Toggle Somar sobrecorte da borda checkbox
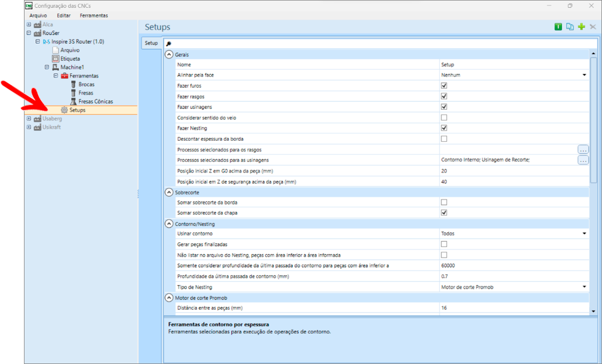Image resolution: width=602 pixels, height=364 pixels. [444, 202]
